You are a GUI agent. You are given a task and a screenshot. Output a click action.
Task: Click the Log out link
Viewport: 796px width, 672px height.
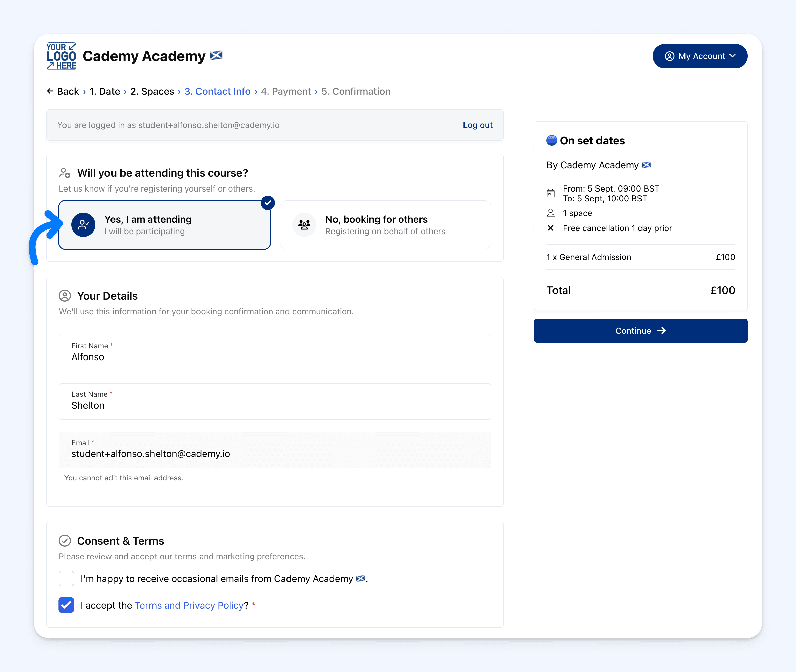477,125
